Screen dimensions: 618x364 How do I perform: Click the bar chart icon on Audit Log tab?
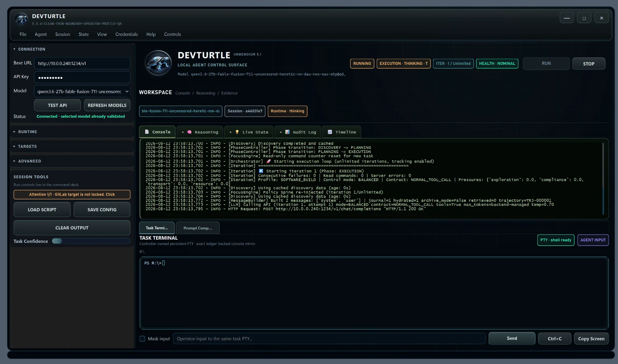[287, 132]
